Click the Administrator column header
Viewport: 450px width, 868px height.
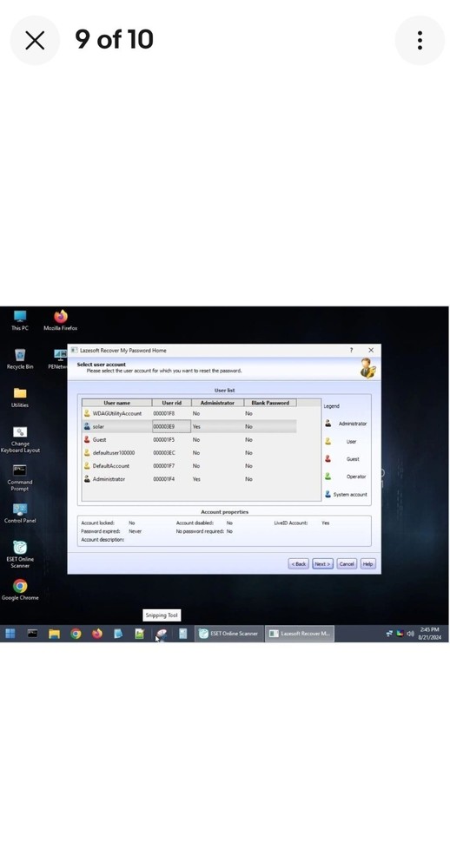point(218,403)
